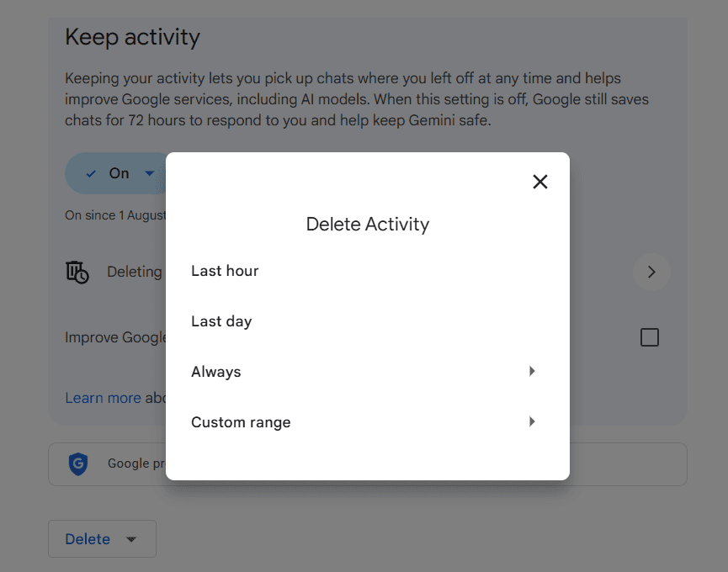Open the "Learn more" link

click(103, 397)
